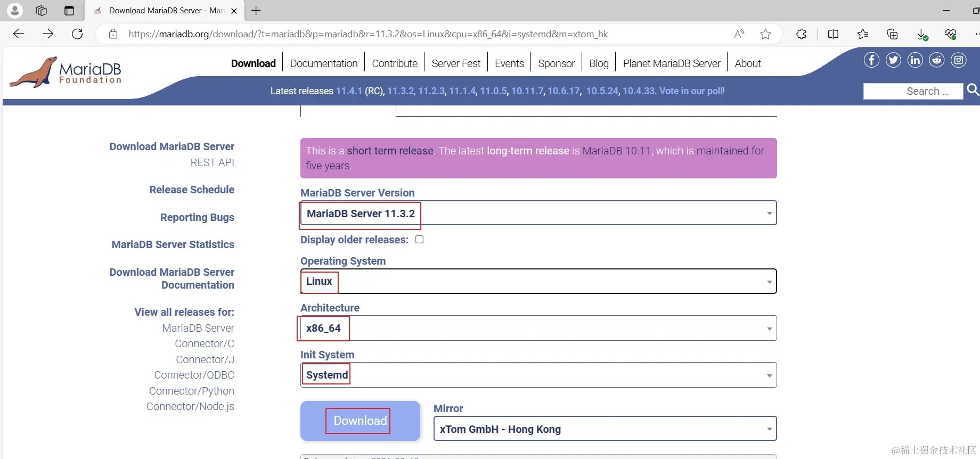Viewport: 980px width, 459px height.
Task: Enable Display older releases checkbox
Action: 420,240
